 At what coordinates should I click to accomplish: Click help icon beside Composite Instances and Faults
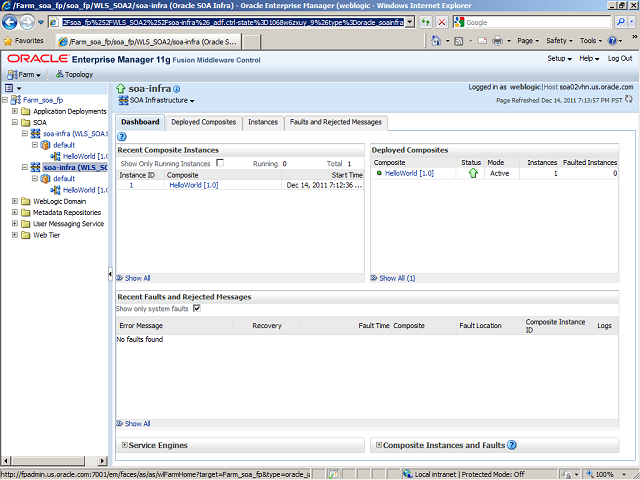512,445
